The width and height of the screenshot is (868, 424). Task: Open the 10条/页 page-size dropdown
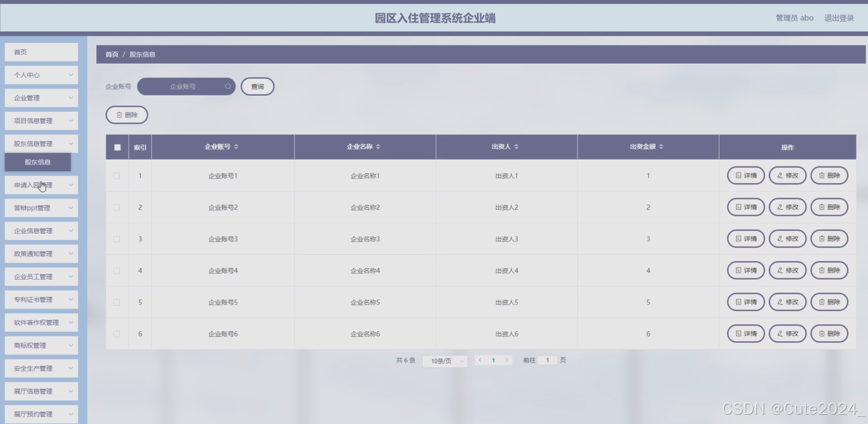click(445, 360)
